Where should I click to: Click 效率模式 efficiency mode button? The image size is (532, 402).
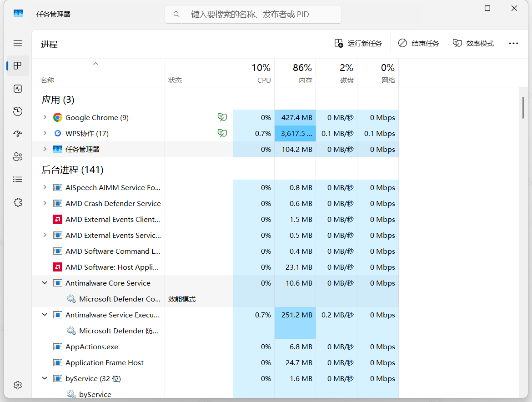[x=473, y=43]
